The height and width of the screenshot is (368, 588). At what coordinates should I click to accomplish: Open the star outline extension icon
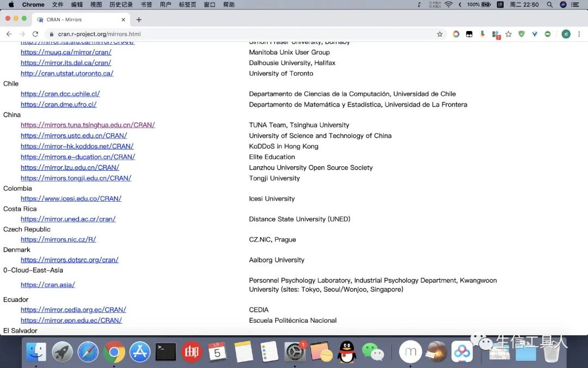click(x=509, y=34)
